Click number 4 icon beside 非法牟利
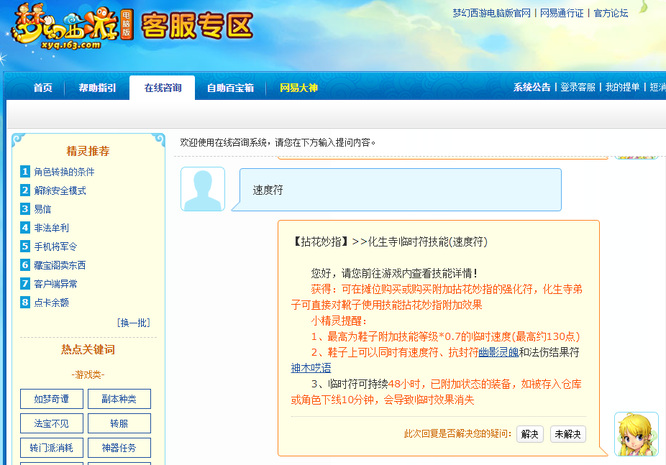 [x=25, y=228]
